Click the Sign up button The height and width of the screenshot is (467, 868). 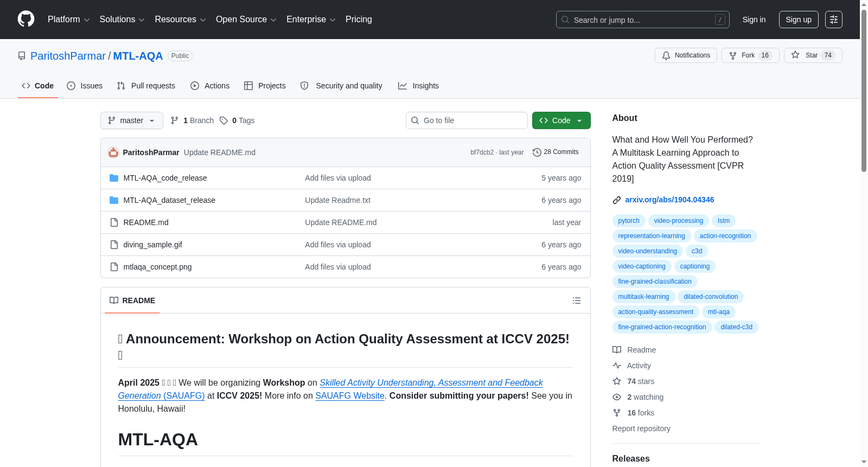pos(799,20)
